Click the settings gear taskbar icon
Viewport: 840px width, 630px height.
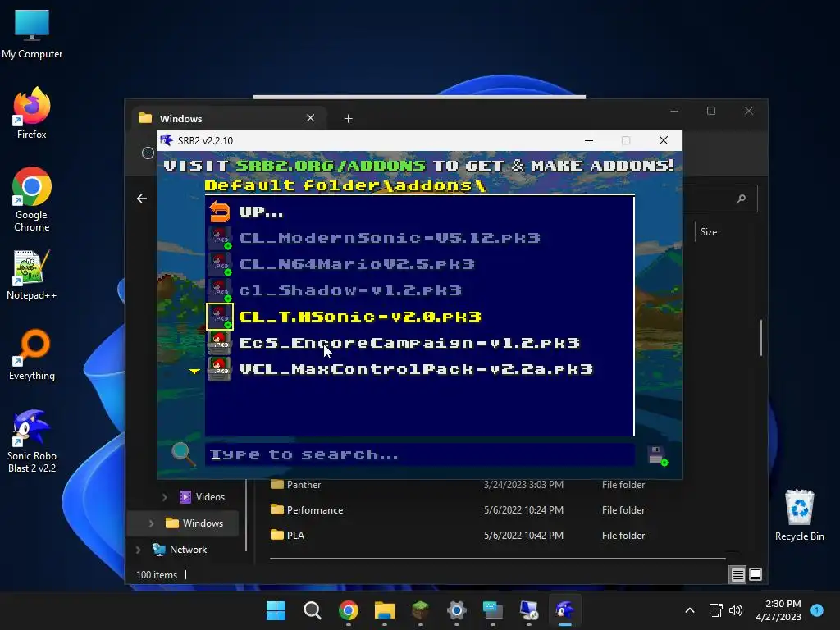[x=456, y=610]
